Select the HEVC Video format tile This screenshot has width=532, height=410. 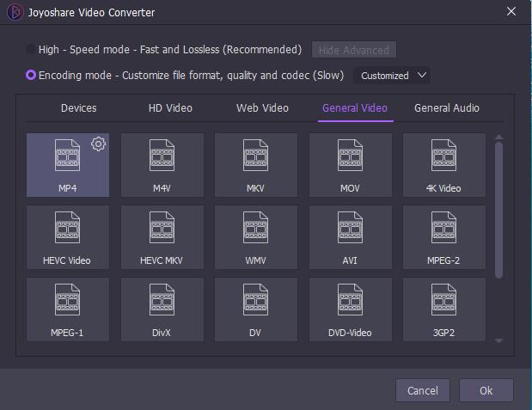pos(68,237)
